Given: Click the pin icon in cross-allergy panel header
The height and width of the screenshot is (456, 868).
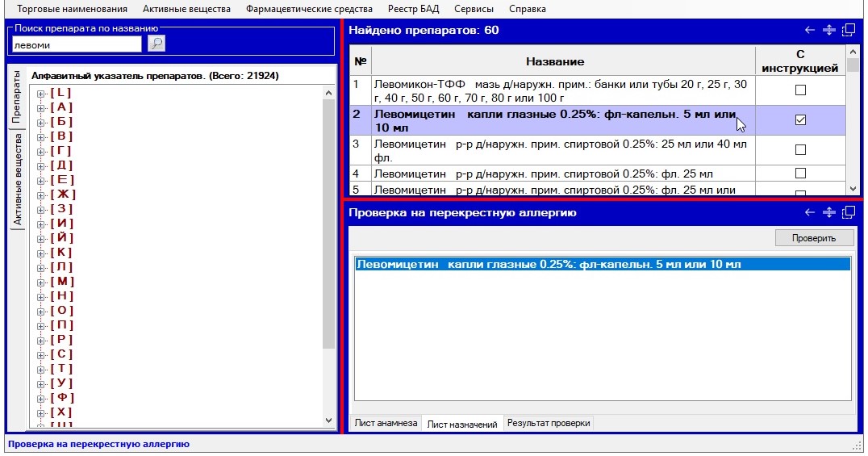Looking at the screenshot, I should point(828,212).
